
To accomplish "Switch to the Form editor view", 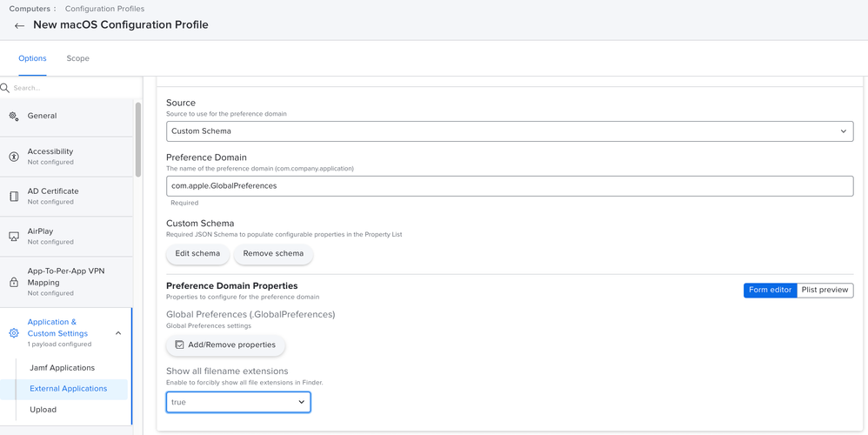I will click(770, 290).
